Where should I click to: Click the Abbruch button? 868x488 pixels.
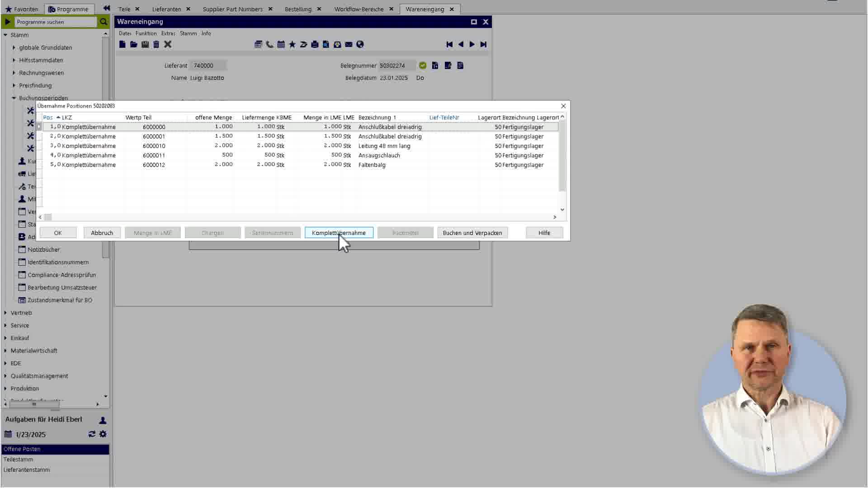(102, 233)
